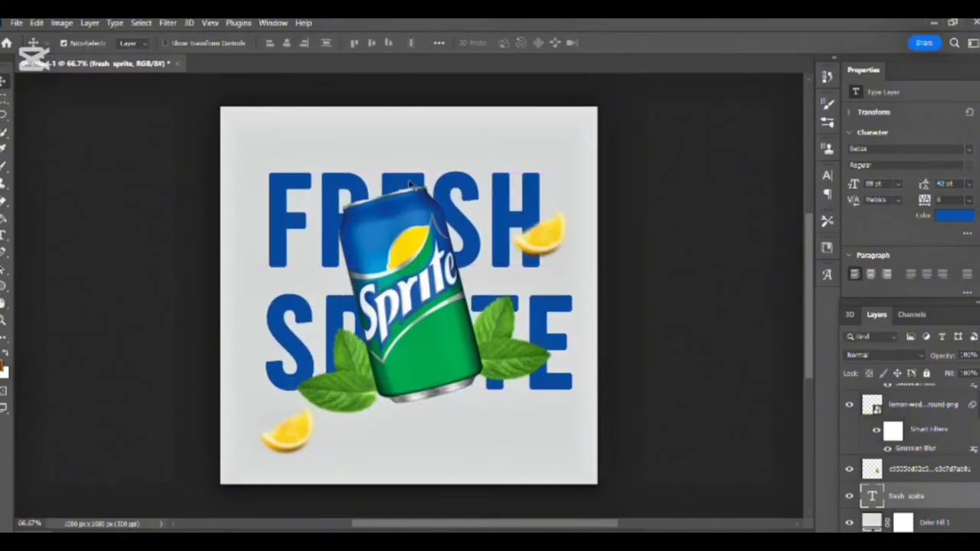This screenshot has width=980, height=551.
Task: Open the font size dropdown
Action: click(x=898, y=184)
